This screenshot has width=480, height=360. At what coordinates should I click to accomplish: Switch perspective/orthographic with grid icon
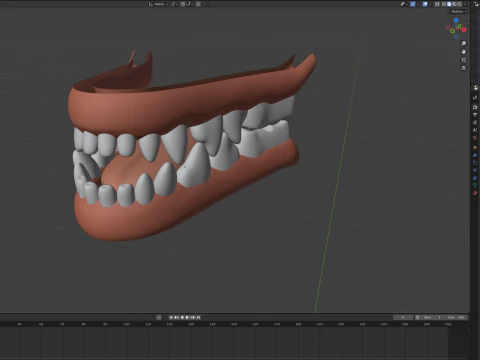pos(463,68)
